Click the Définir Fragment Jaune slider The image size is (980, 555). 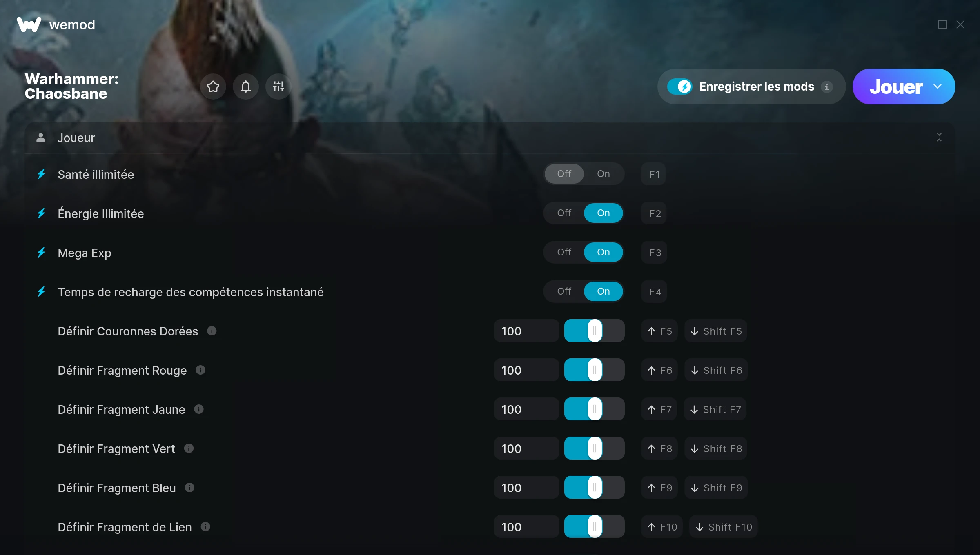tap(595, 409)
